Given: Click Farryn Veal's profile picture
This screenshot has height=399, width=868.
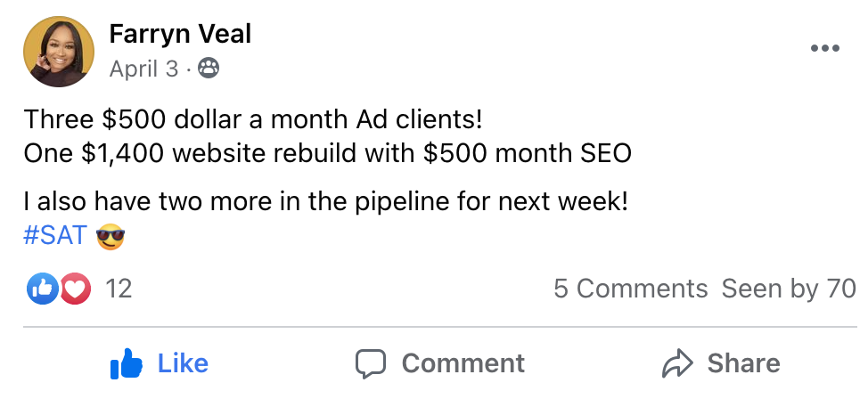Looking at the screenshot, I should [x=59, y=52].
